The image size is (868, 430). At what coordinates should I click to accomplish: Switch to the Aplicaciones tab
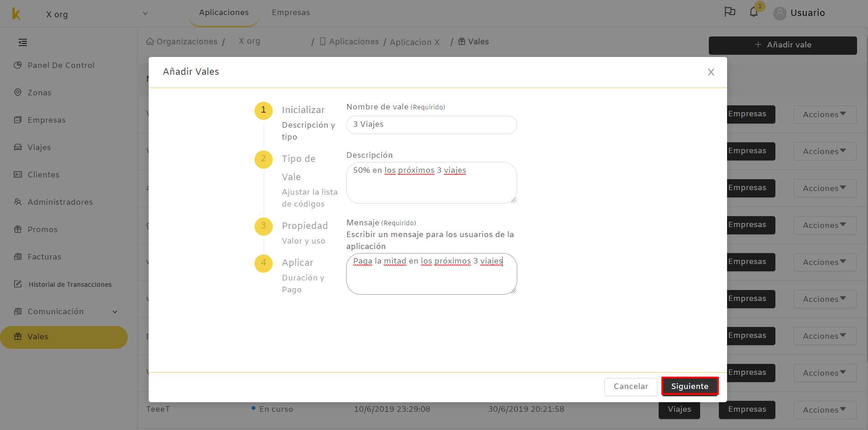click(x=224, y=13)
